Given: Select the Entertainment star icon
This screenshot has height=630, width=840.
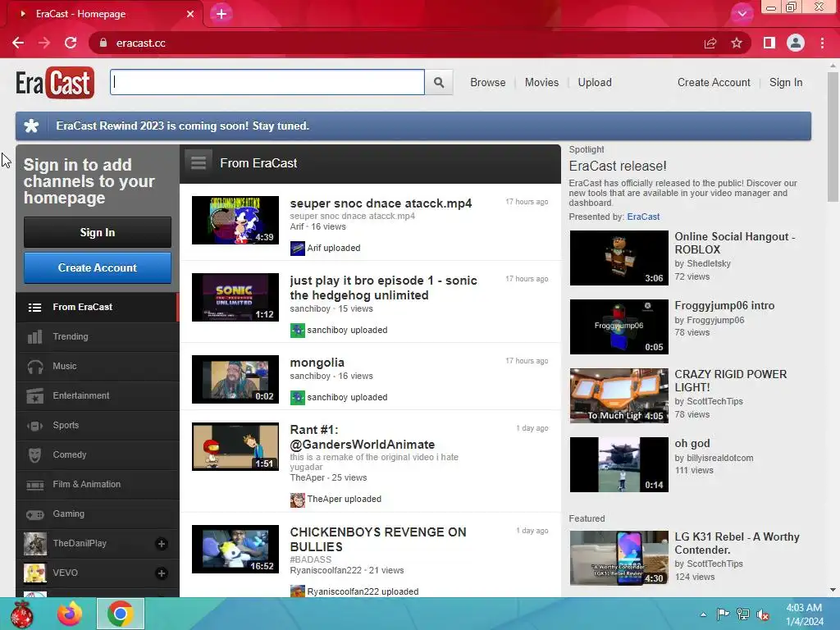Looking at the screenshot, I should pos(34,396).
